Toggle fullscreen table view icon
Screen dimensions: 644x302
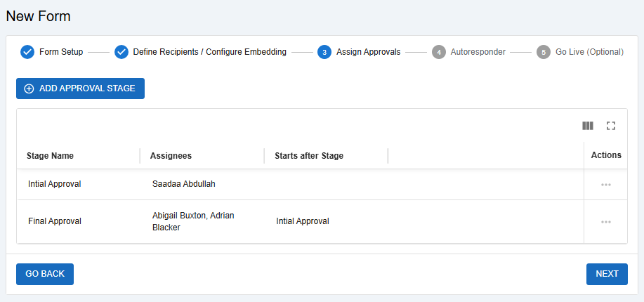pyautogui.click(x=610, y=126)
